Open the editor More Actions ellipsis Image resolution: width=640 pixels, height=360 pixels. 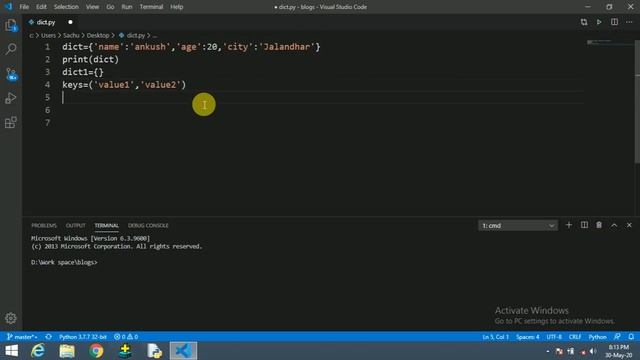(x=629, y=22)
